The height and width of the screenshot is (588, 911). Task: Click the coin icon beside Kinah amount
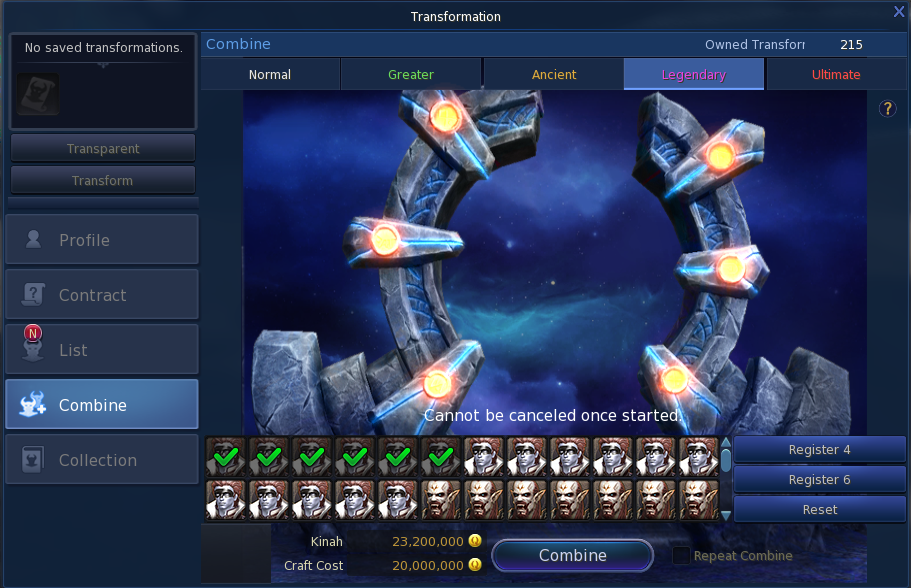pyautogui.click(x=475, y=541)
